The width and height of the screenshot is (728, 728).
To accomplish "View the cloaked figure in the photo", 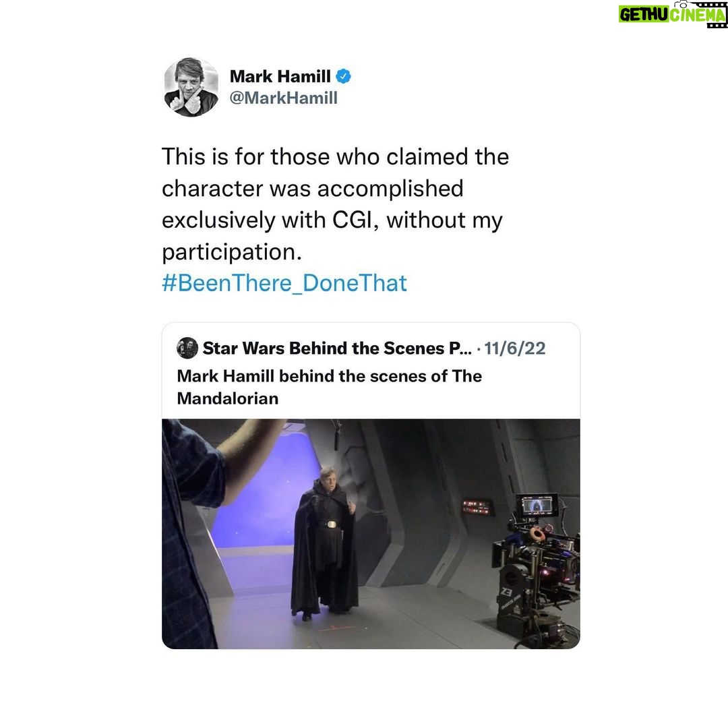I will point(324,544).
